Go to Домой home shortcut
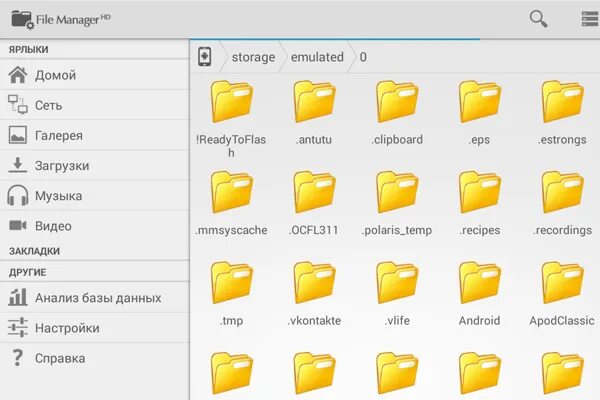Image resolution: width=600 pixels, height=400 pixels. (x=95, y=75)
